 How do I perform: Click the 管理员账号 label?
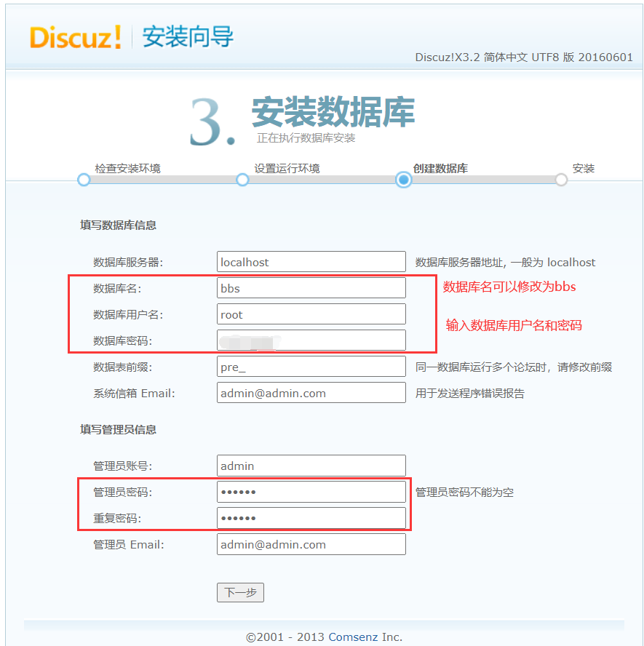click(x=123, y=466)
